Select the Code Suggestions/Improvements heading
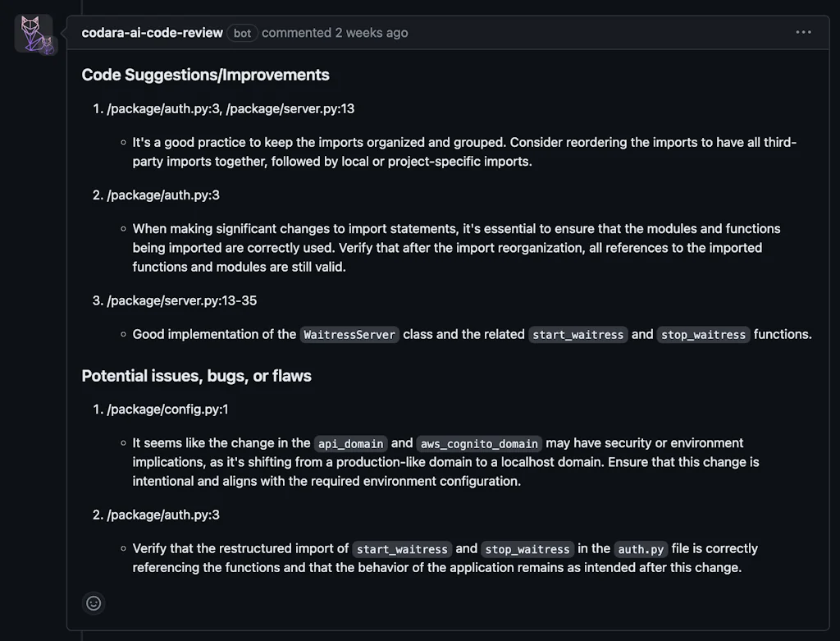 tap(205, 75)
